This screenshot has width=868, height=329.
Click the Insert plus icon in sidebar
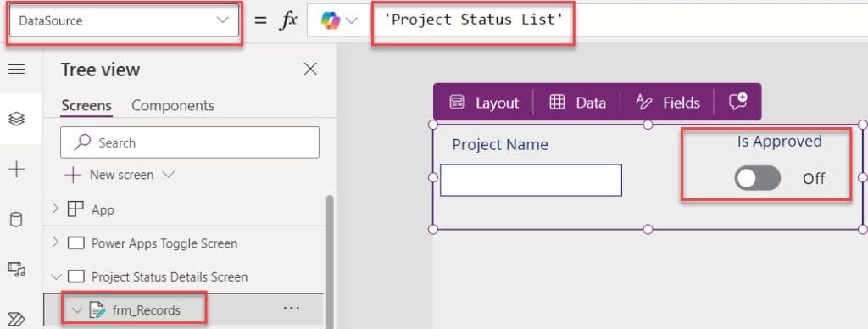17,170
